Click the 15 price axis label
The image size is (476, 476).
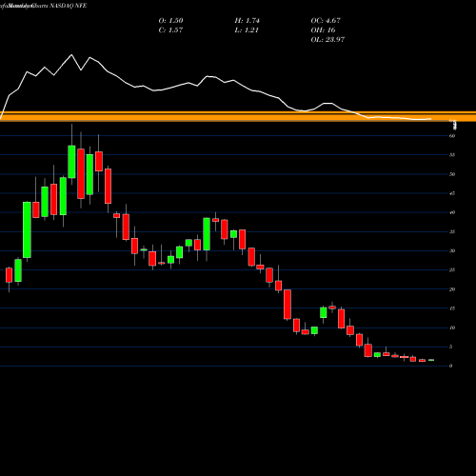452,308
